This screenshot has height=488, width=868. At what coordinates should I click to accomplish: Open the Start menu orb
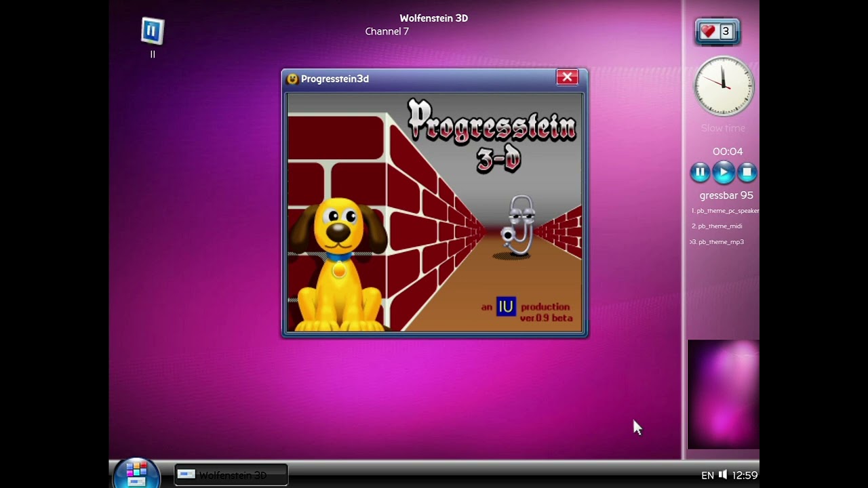[x=136, y=473]
